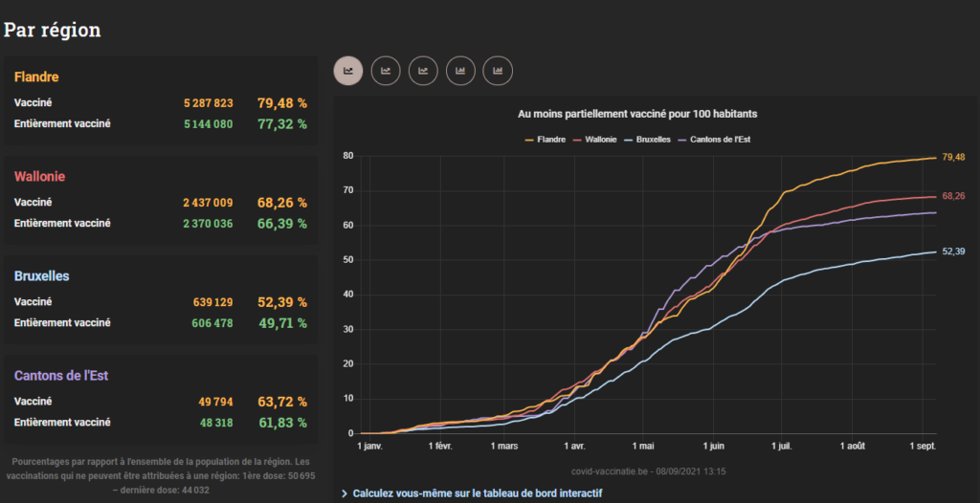The height and width of the screenshot is (503, 980).
Task: Show the fourth icon's bar chart view
Action: tap(460, 70)
